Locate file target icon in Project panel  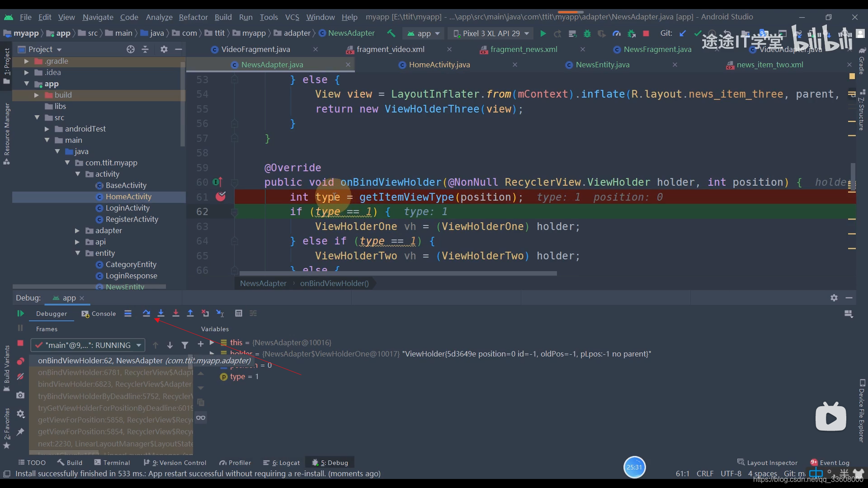pyautogui.click(x=131, y=49)
